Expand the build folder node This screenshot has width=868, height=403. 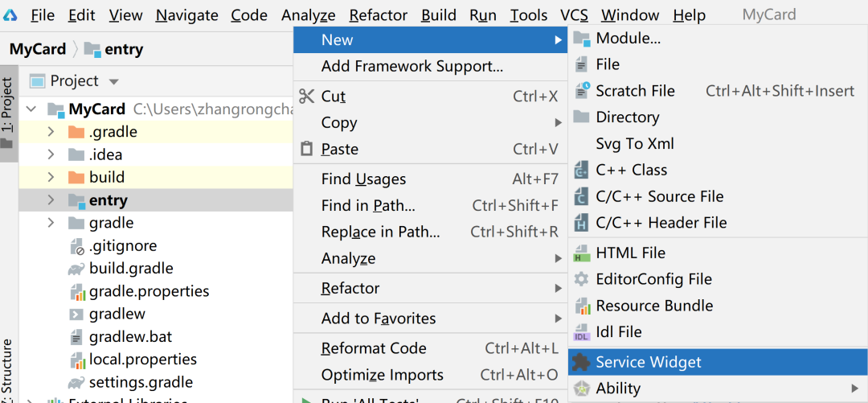(51, 177)
